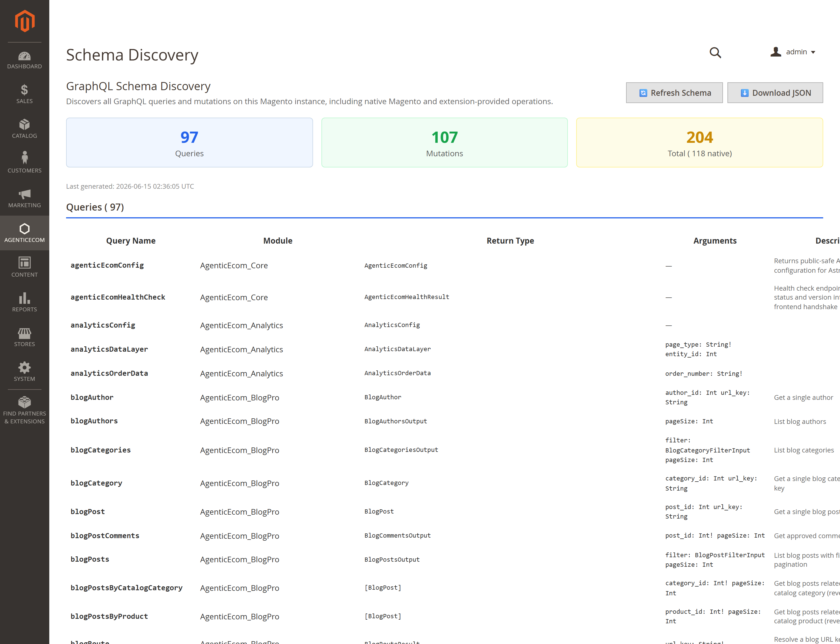Click the Schema Discovery page title
Screen dimensions: 840x644
pyautogui.click(x=132, y=55)
